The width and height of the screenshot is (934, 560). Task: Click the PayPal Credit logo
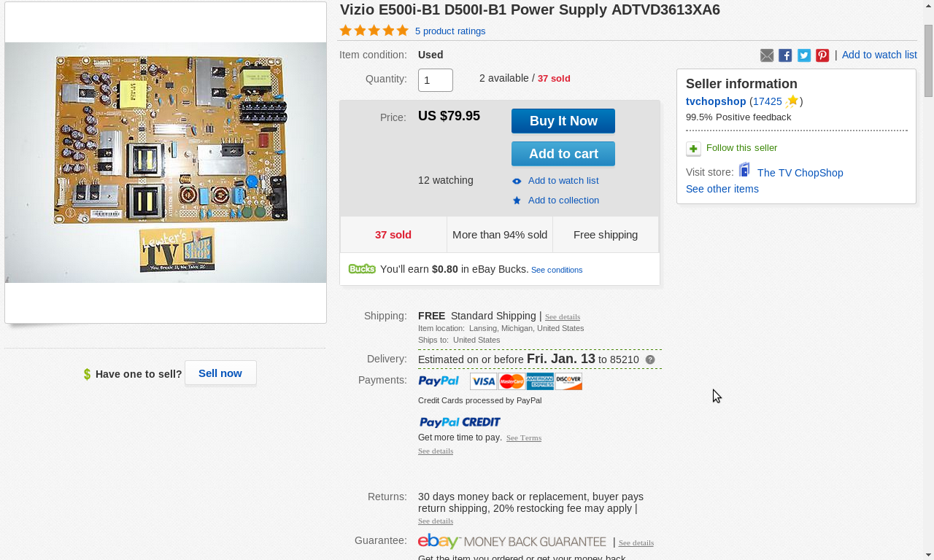coord(460,422)
